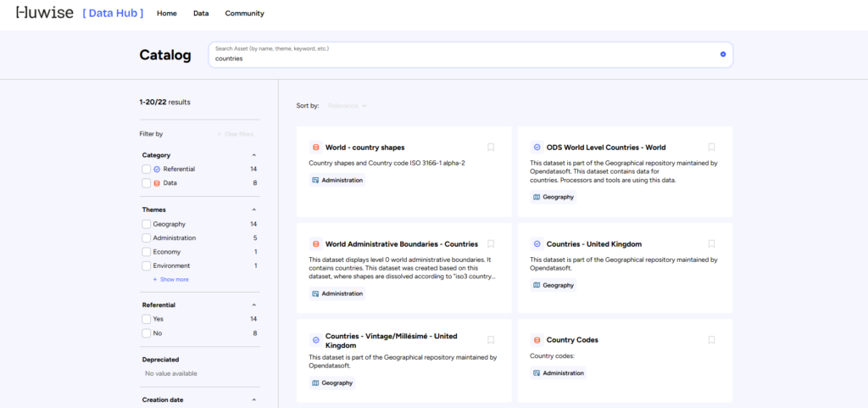Enable the Geography theme checkbox
This screenshot has width=868, height=408.
147,224
